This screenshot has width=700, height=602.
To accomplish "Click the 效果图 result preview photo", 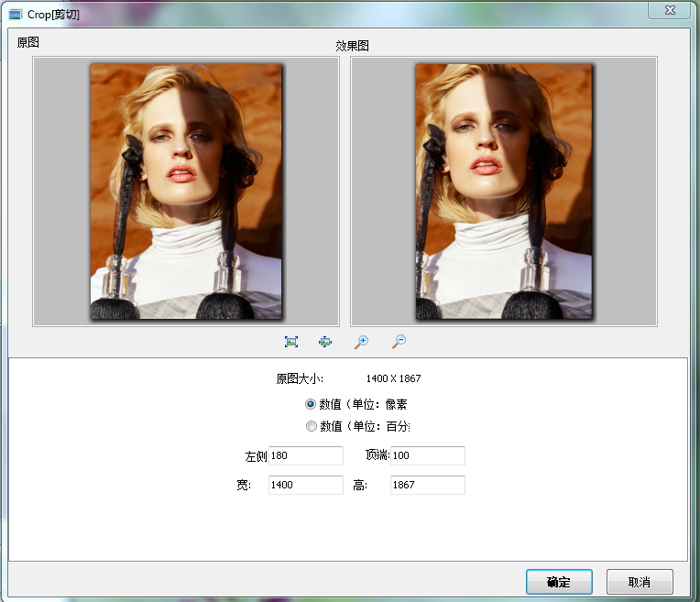I will 504,192.
